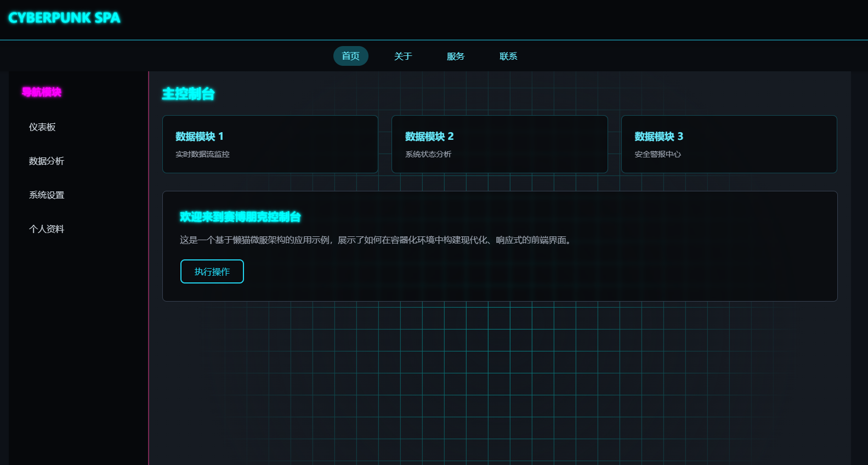Screen dimensions: 868x465
Task: Click the 实时数据流监控 subtitle text
Action: (202, 154)
